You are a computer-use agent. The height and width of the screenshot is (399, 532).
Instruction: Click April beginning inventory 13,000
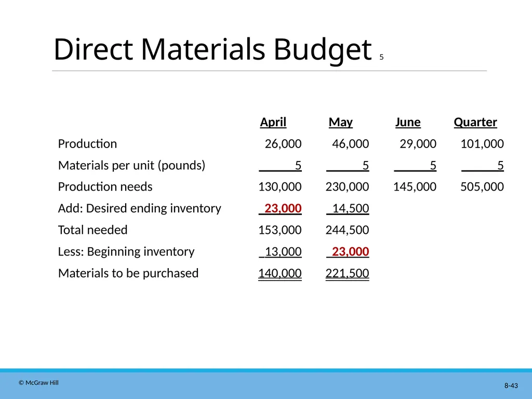[x=283, y=252]
